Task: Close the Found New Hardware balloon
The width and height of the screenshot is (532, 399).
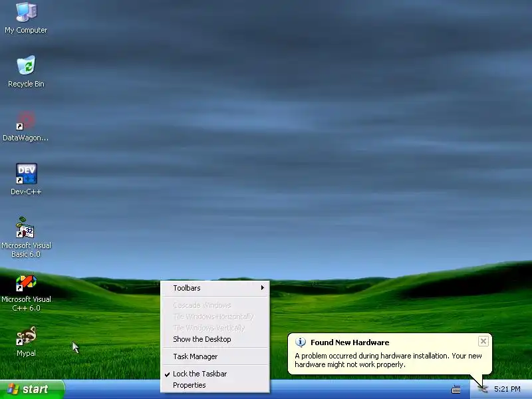Action: 483,341
